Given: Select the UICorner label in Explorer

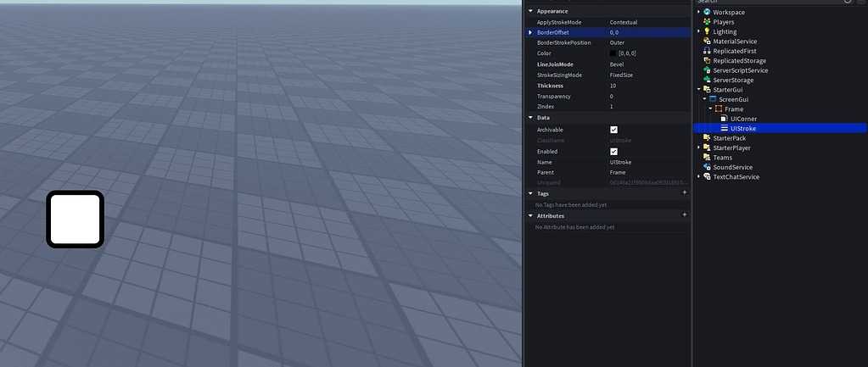Looking at the screenshot, I should tap(743, 119).
